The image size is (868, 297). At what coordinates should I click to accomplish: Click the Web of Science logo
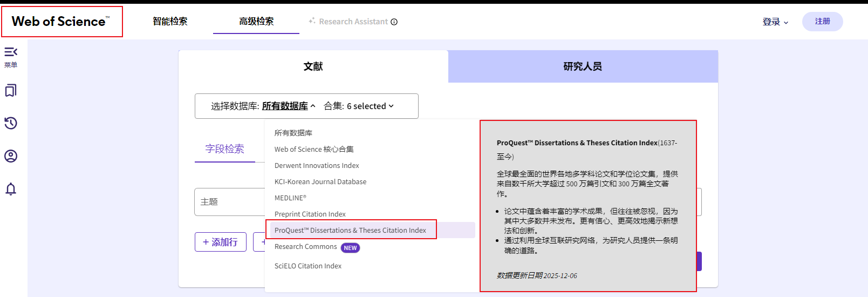pos(60,22)
